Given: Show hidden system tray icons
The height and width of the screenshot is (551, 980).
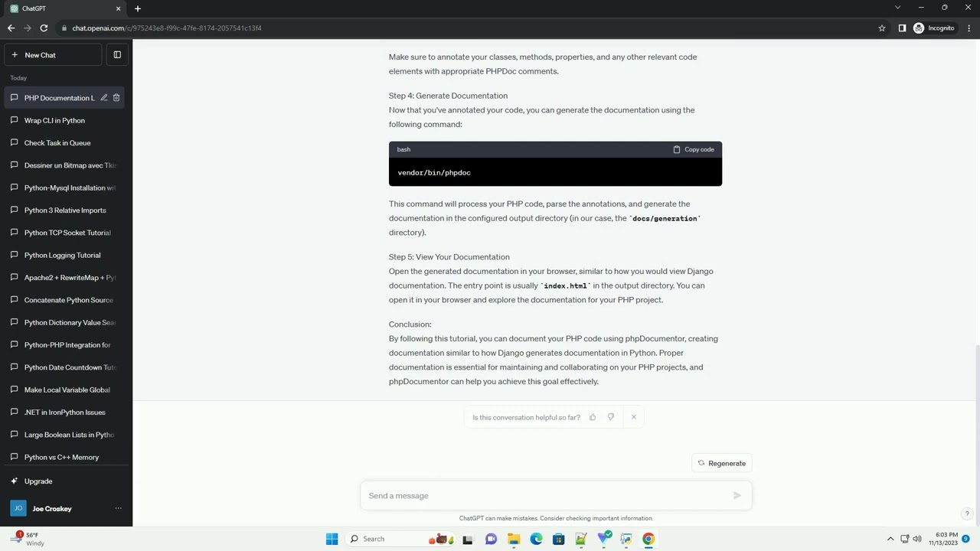Looking at the screenshot, I should [890, 539].
